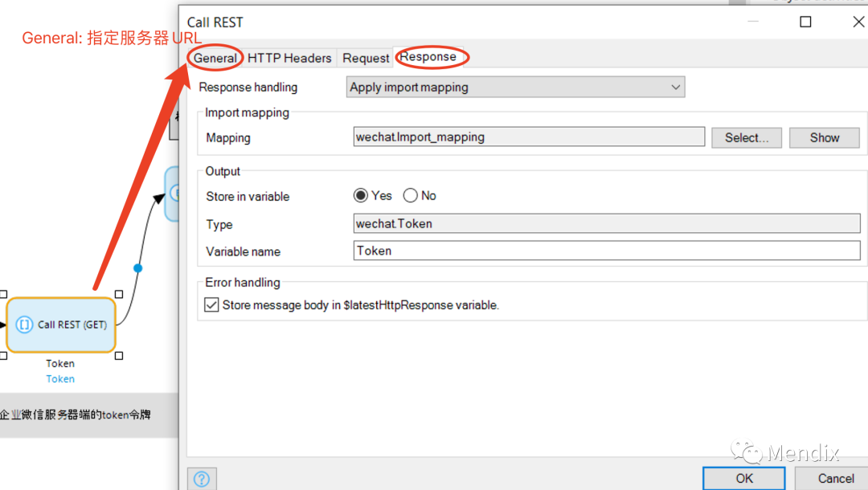Switch to the HTTP Headers tab

coord(289,58)
